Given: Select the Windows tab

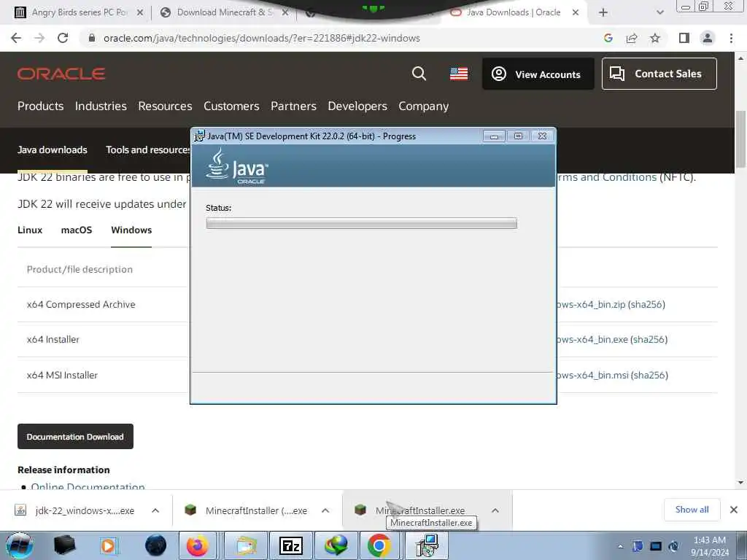Looking at the screenshot, I should (131, 230).
